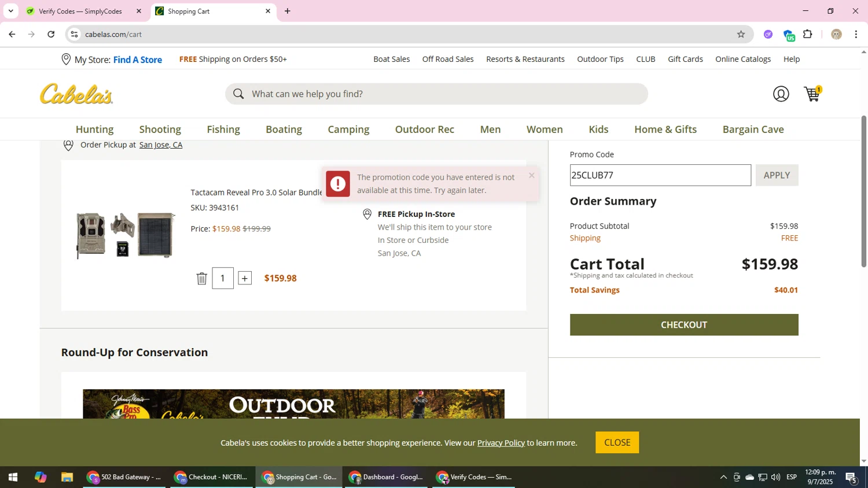The height and width of the screenshot is (488, 868).
Task: Open the OneDrive cloud icon in tray
Action: 749,477
